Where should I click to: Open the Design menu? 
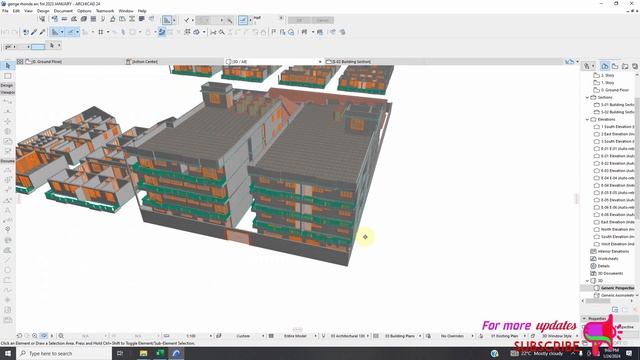(x=43, y=11)
